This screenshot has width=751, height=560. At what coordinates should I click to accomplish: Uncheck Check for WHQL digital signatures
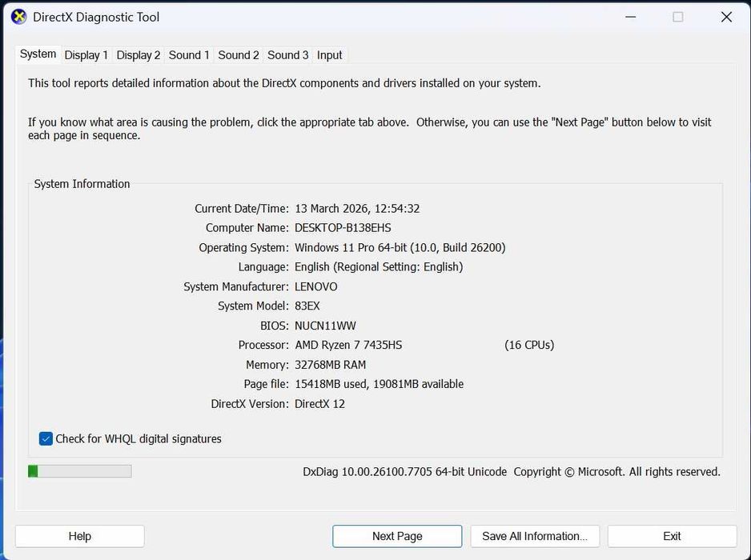pos(46,439)
